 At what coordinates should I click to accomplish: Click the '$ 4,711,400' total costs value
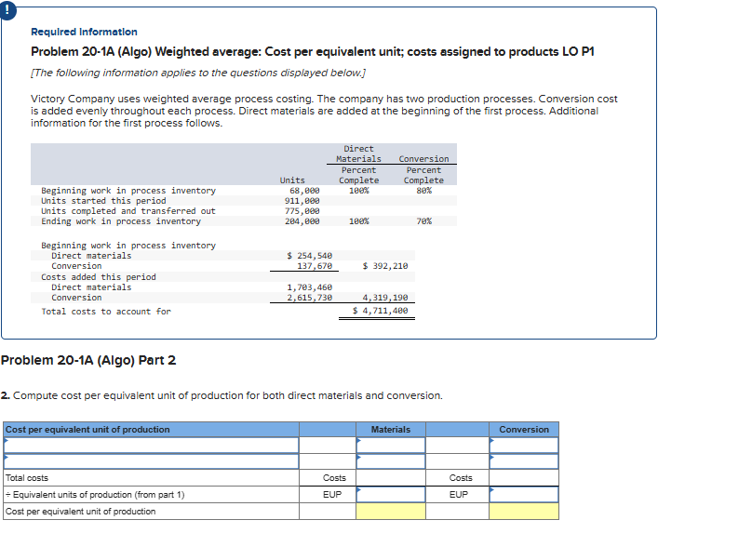[x=380, y=311]
